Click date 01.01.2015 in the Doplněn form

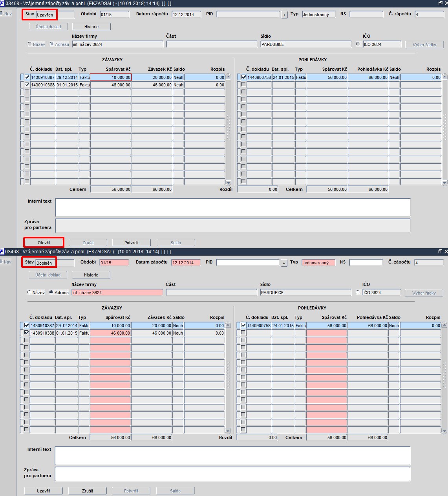[67, 333]
